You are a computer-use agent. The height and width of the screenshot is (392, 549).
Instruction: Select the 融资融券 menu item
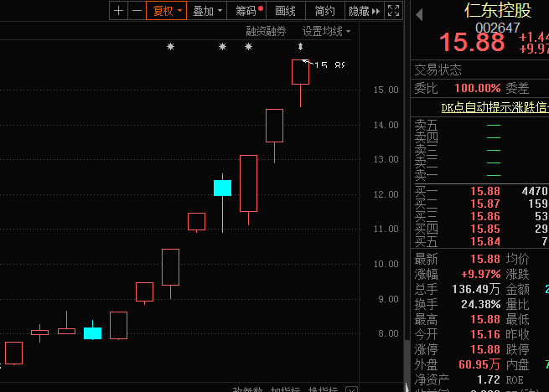(x=266, y=31)
